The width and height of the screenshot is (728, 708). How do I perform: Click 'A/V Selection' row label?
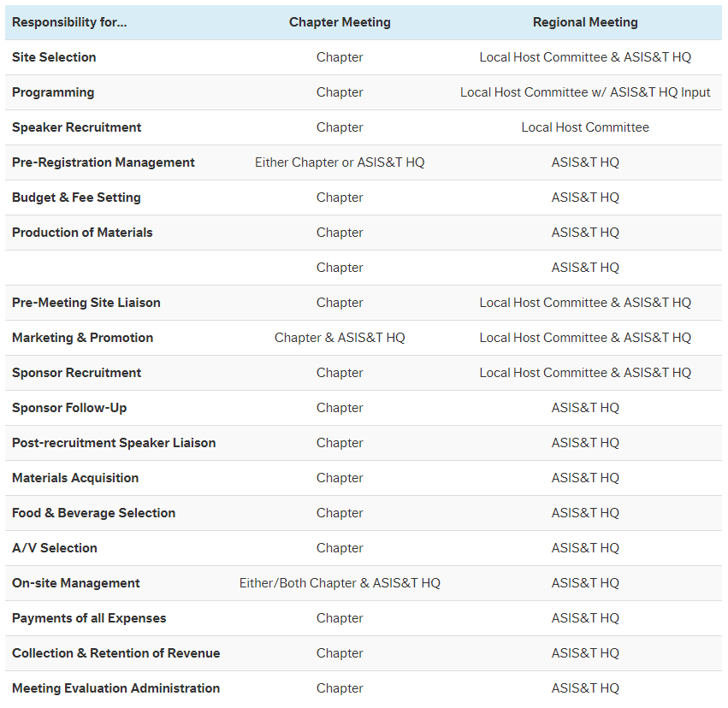(55, 548)
